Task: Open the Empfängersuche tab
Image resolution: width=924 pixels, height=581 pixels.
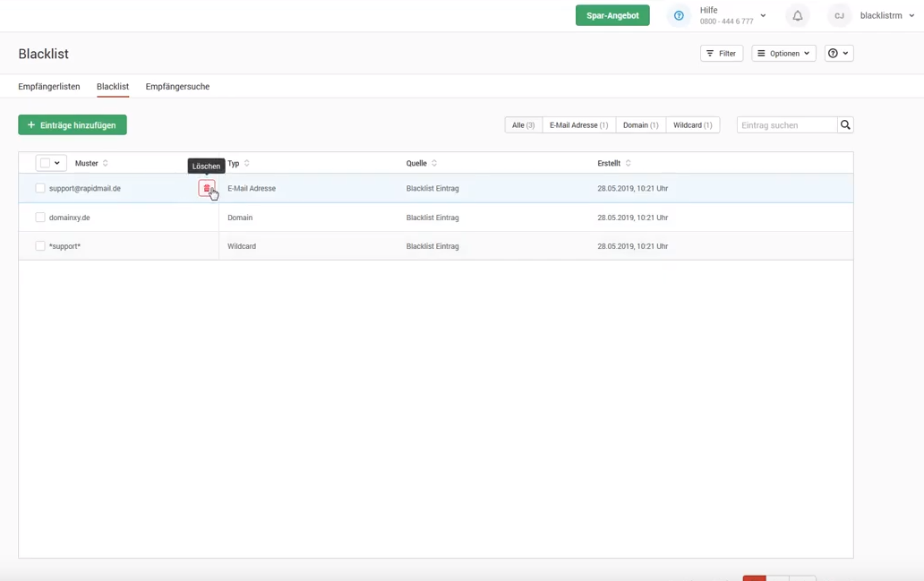Action: point(177,87)
